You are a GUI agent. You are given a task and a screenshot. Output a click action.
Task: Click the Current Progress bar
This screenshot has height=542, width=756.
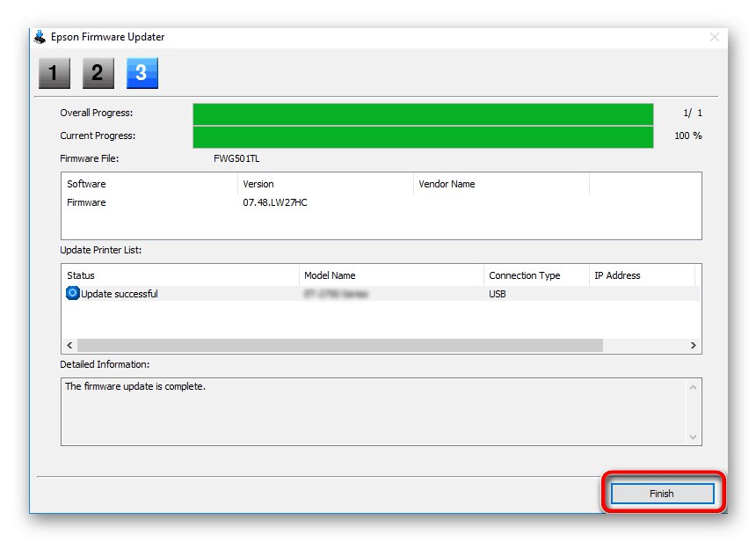[423, 137]
